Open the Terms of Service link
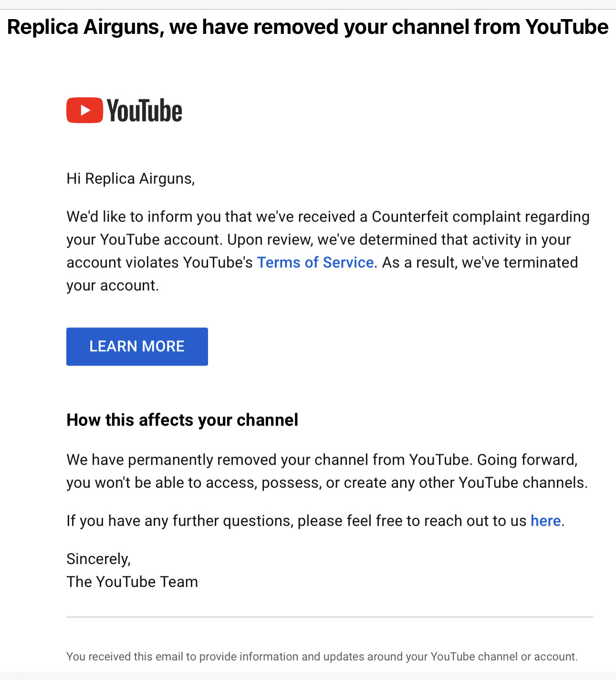The width and height of the screenshot is (616, 680). click(315, 262)
